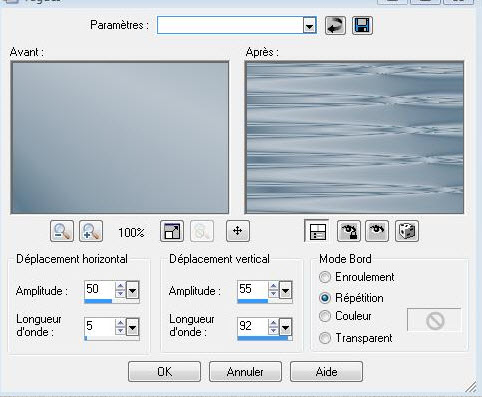Screen dimensions: 482x397
Task: Toggle auto proof lock eye icon
Action: click(349, 231)
